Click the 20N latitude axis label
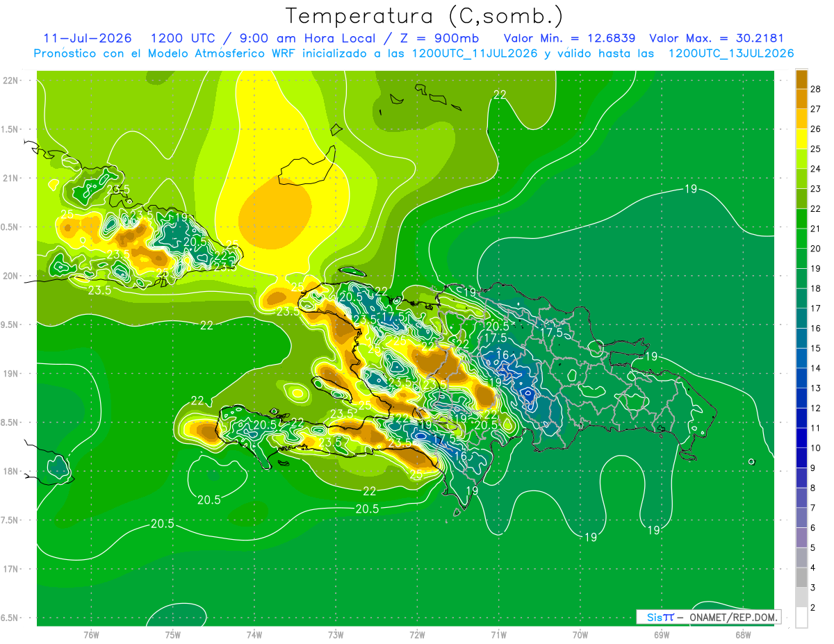 [x=10, y=276]
